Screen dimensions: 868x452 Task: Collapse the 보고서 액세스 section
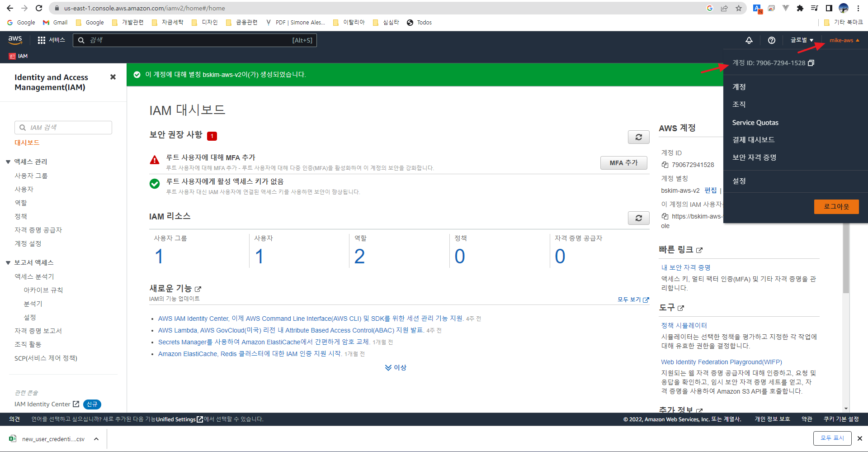coord(8,262)
